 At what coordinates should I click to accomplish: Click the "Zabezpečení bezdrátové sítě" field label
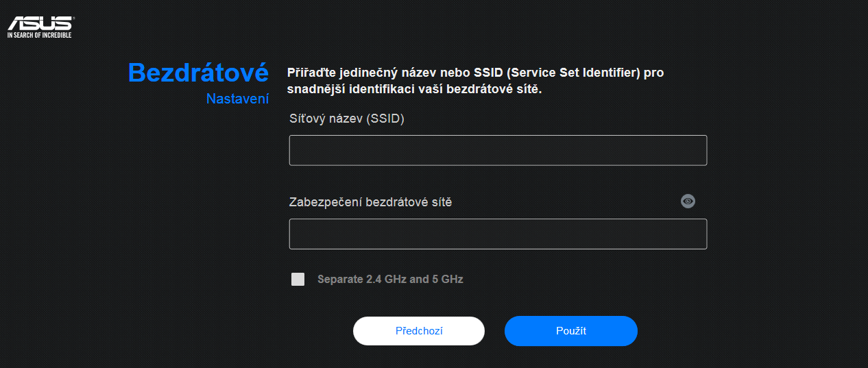click(x=371, y=202)
